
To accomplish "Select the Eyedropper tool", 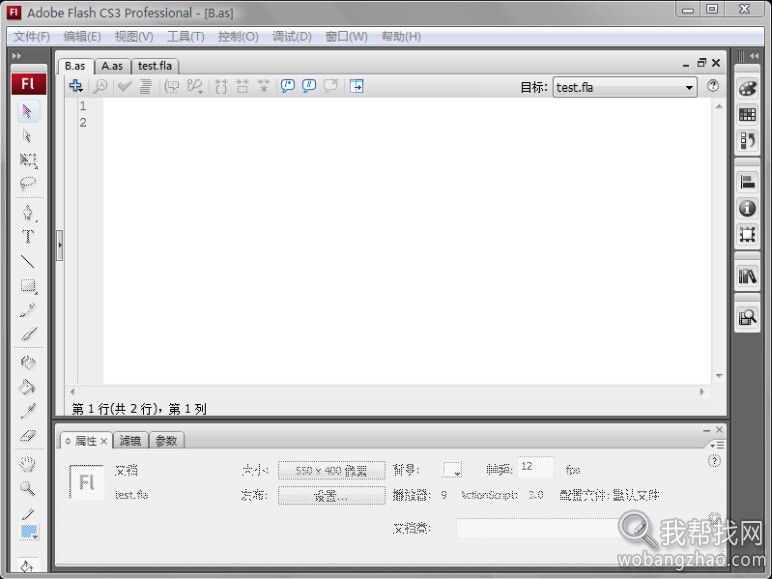I will tap(28, 411).
